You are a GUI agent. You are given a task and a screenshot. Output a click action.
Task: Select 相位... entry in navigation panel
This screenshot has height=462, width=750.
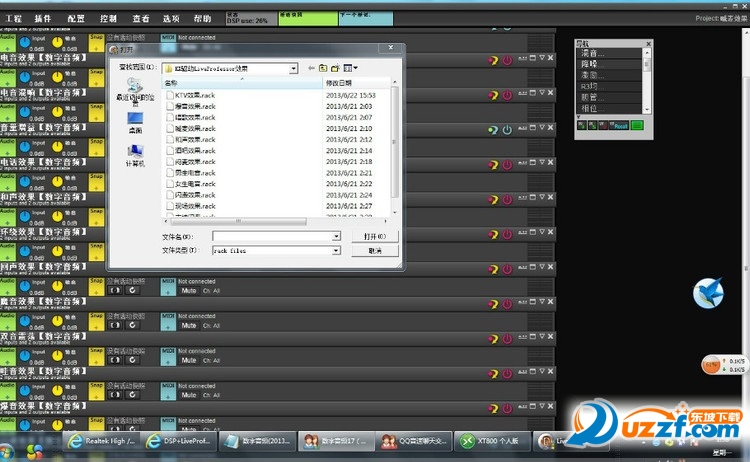610,109
